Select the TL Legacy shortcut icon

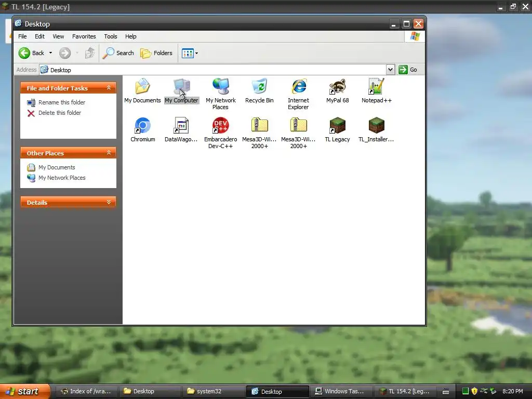338,129
